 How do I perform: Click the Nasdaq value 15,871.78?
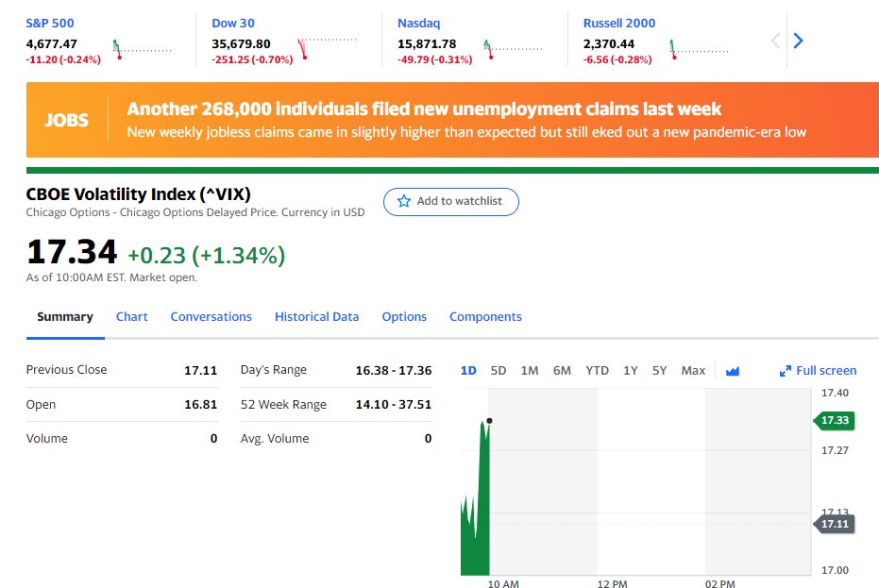pos(427,43)
